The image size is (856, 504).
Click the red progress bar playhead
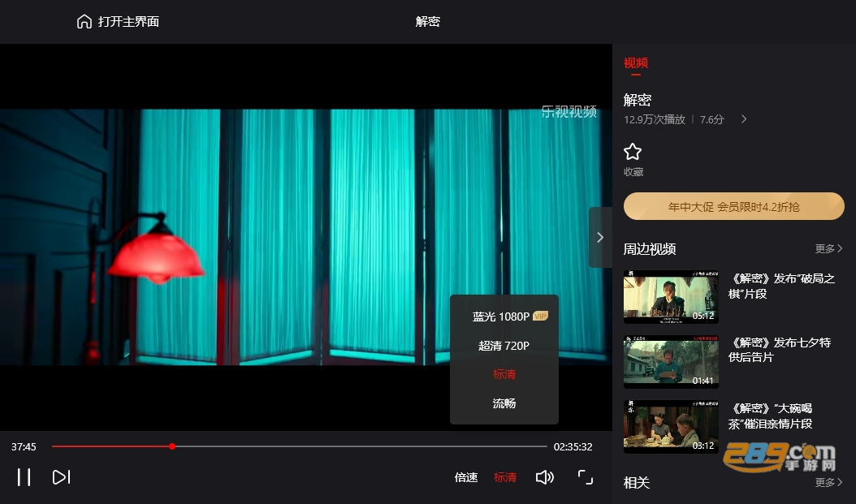pos(172,446)
